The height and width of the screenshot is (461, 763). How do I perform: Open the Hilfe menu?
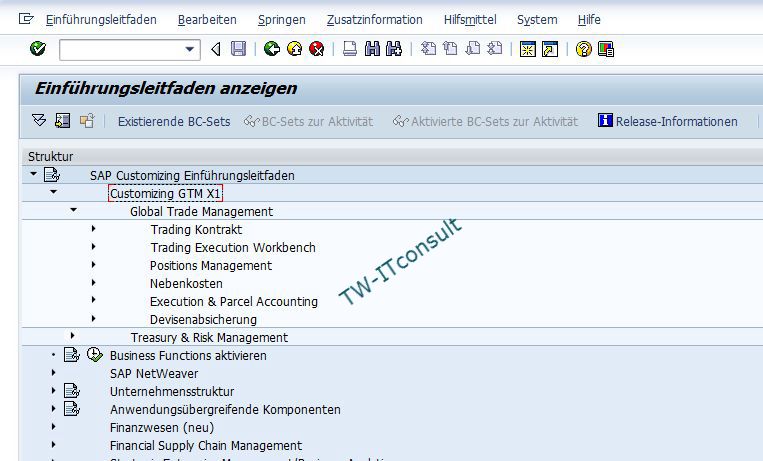(589, 19)
